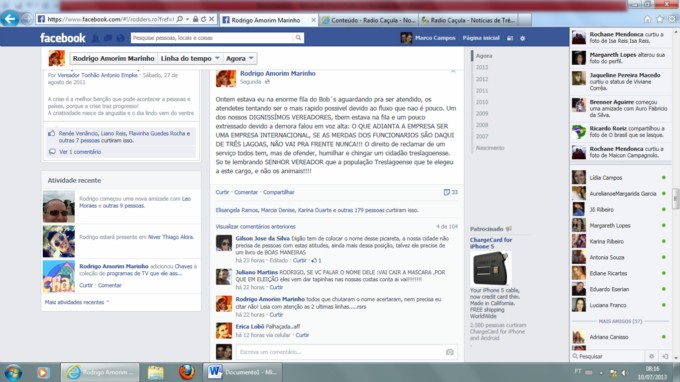Click the browser back arrow button
The width and height of the screenshot is (680, 382).
10,19
